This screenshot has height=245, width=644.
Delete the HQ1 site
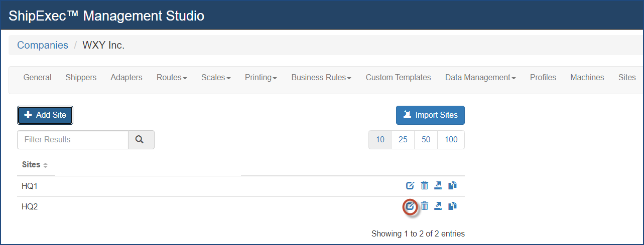coord(424,186)
